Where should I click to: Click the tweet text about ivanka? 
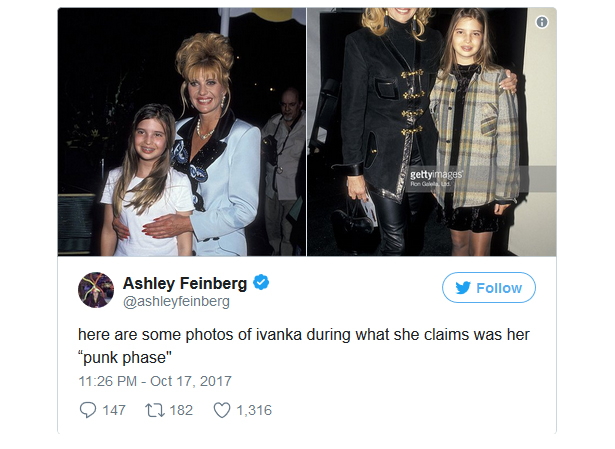point(304,346)
